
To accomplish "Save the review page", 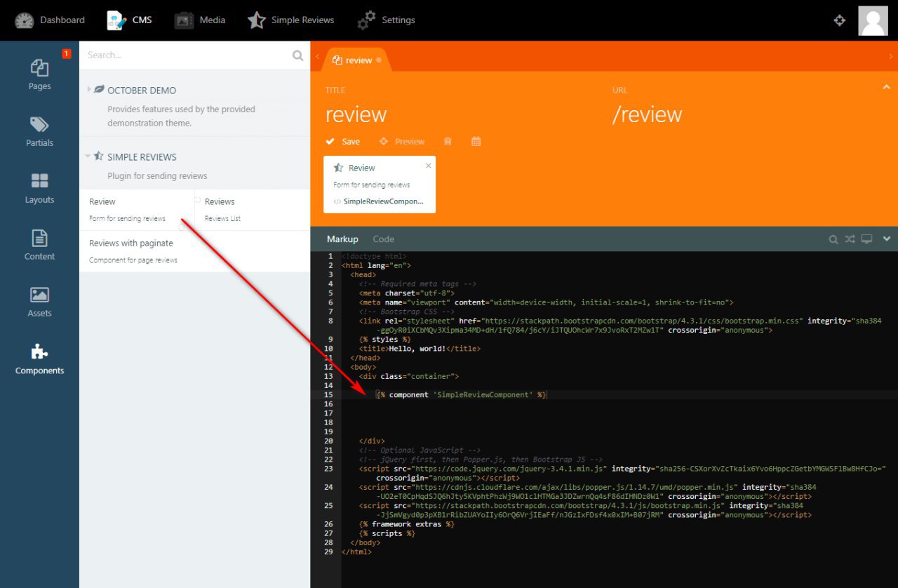I will [x=342, y=141].
